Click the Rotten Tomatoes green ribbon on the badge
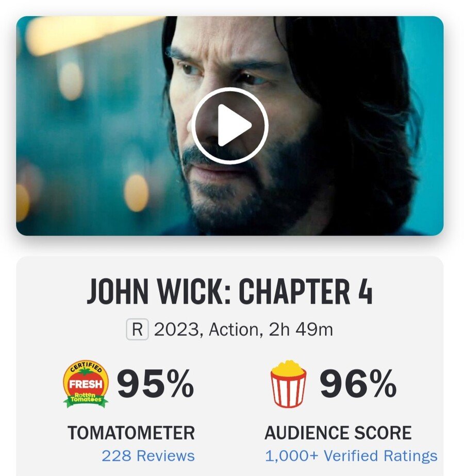 pos(86,400)
